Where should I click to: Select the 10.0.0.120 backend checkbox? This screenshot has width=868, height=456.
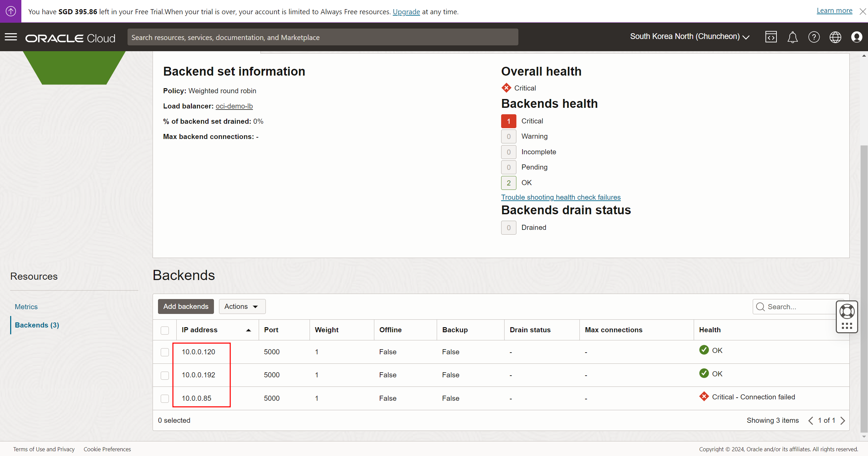(x=165, y=352)
